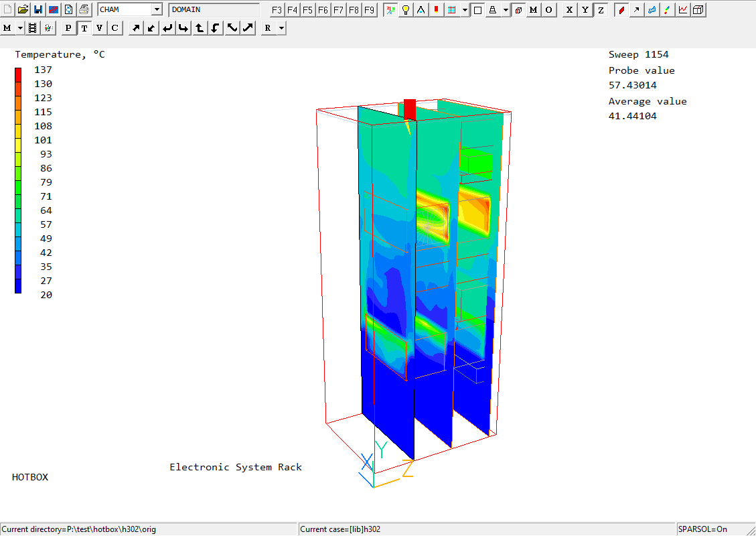Image resolution: width=756 pixels, height=536 pixels.
Task: Click the line graph plot icon
Action: click(683, 9)
